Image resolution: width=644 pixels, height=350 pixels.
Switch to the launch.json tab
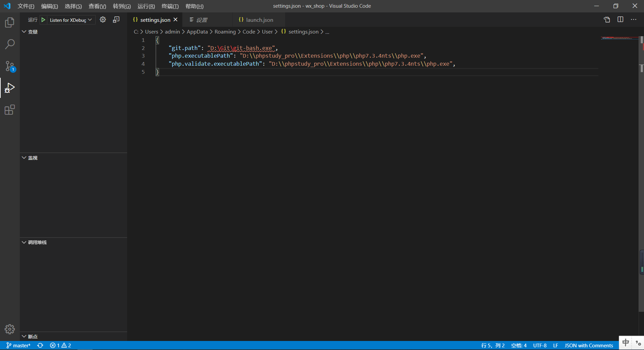coord(259,20)
